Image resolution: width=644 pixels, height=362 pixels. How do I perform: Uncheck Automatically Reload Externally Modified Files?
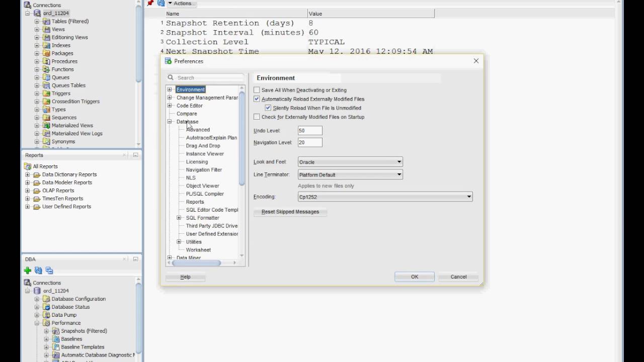[x=257, y=99]
